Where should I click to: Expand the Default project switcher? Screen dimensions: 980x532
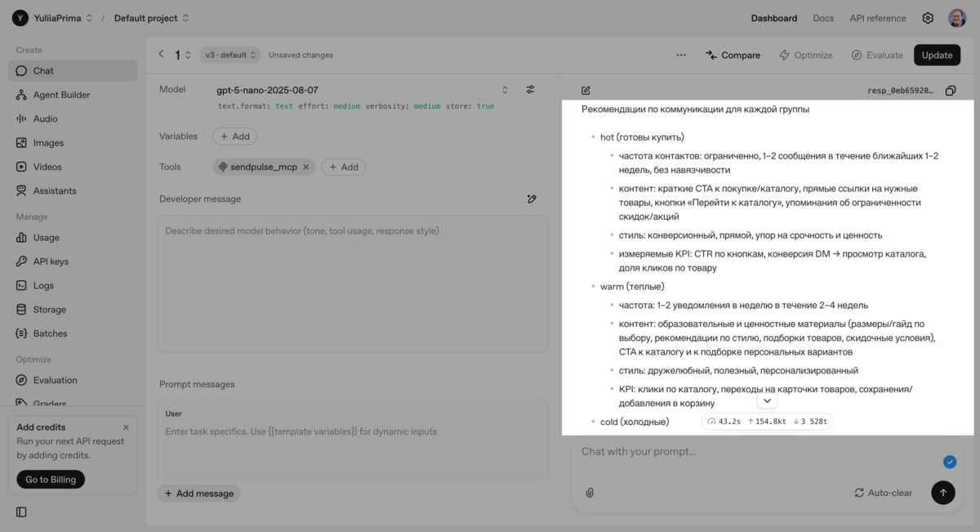[152, 18]
